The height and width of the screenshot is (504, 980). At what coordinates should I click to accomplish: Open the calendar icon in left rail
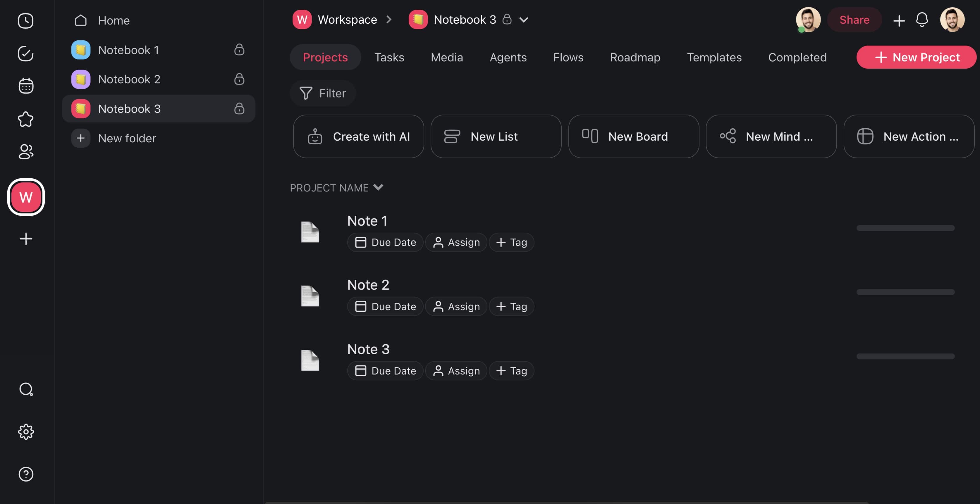pos(26,86)
